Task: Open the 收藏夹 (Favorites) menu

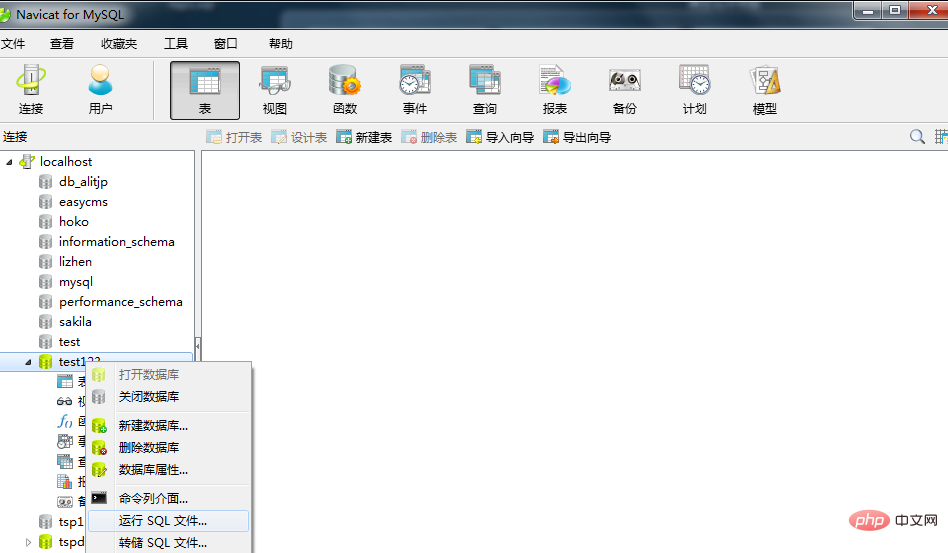Action: coord(119,44)
